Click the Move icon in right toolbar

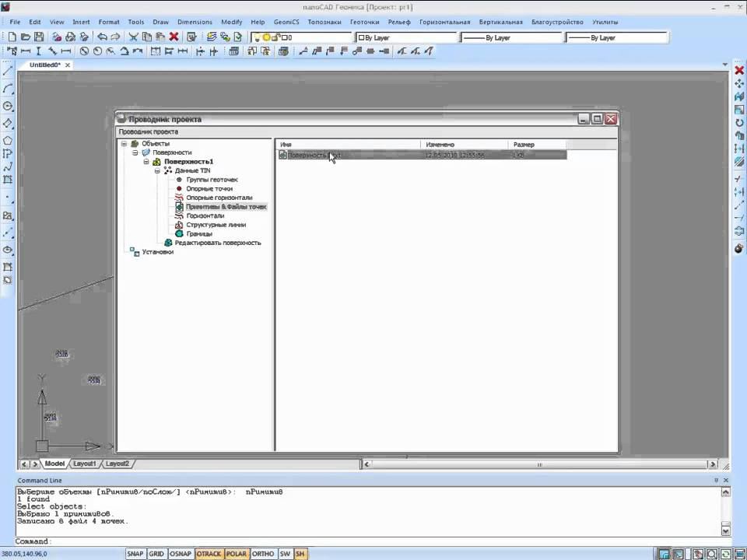click(x=739, y=84)
